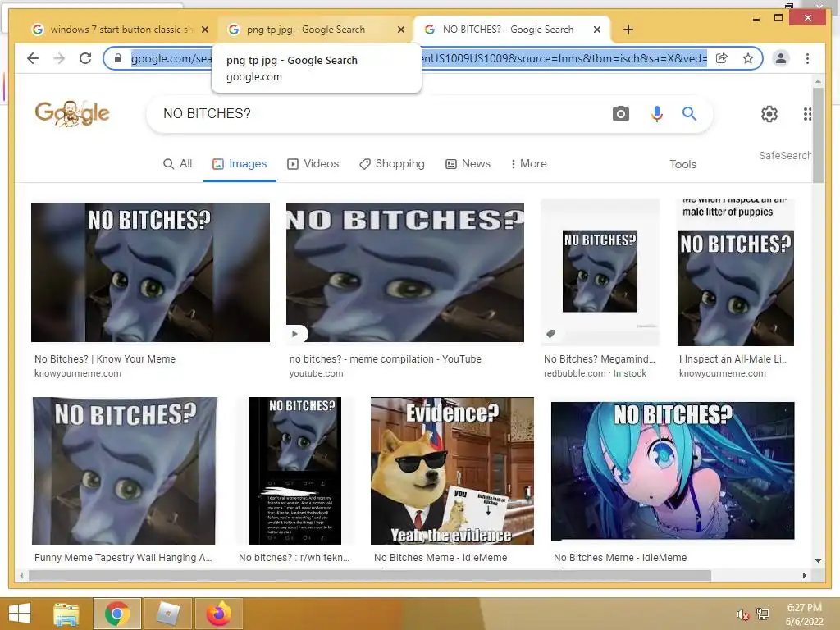Open the Windows Start button

tap(20, 614)
